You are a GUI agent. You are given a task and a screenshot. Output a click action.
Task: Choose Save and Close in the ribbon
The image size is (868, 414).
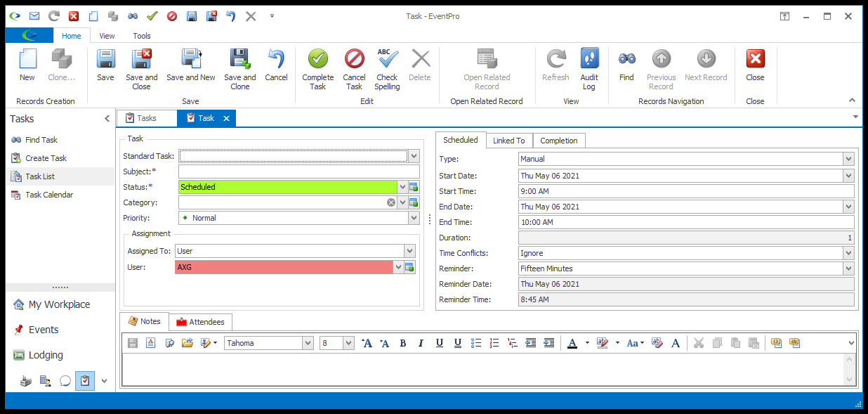click(142, 70)
